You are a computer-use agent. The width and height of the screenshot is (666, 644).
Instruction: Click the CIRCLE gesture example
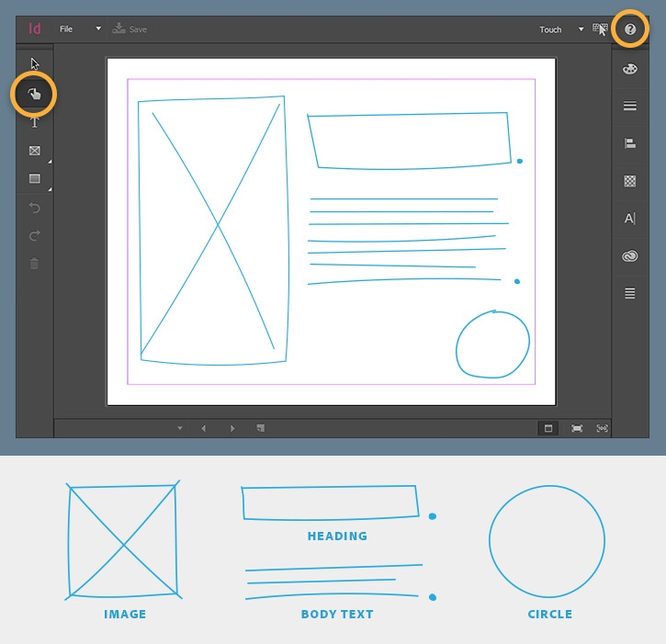pyautogui.click(x=547, y=541)
